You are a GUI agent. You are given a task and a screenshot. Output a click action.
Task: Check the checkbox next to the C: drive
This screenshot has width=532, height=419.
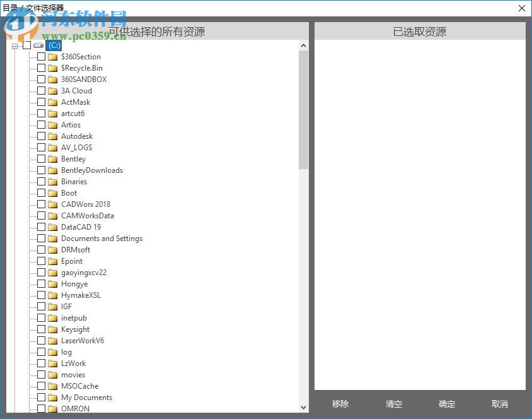pyautogui.click(x=26, y=45)
